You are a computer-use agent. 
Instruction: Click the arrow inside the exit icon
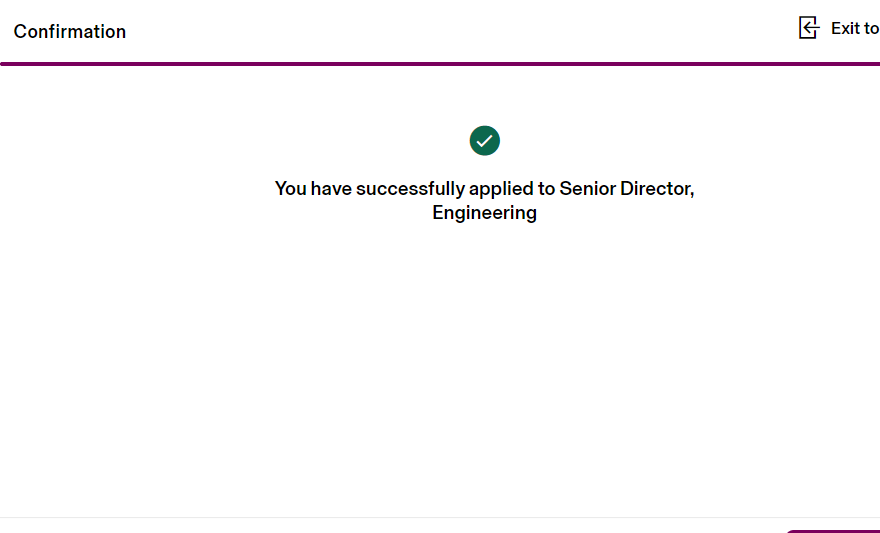point(811,29)
